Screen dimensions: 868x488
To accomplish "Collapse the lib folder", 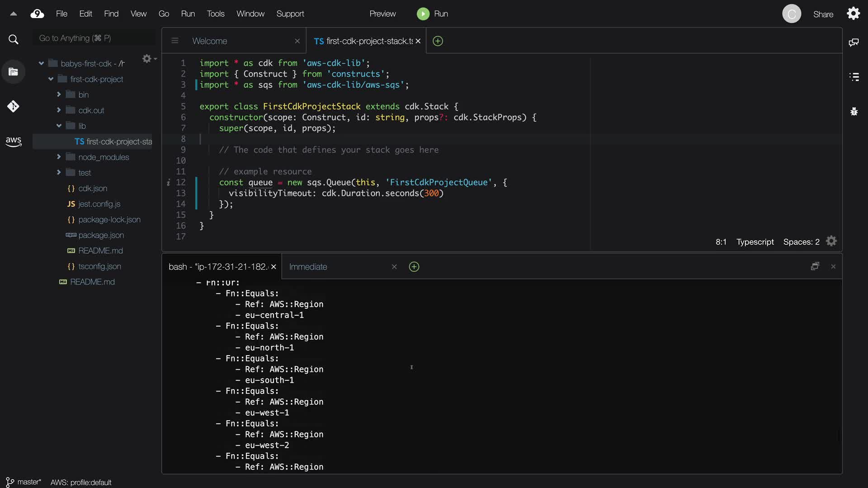I will pos(59,126).
